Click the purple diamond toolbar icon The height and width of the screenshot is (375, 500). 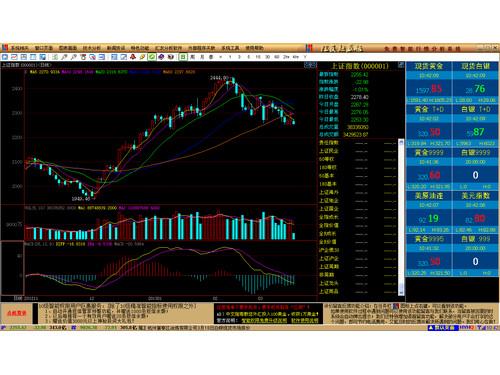click(x=161, y=57)
